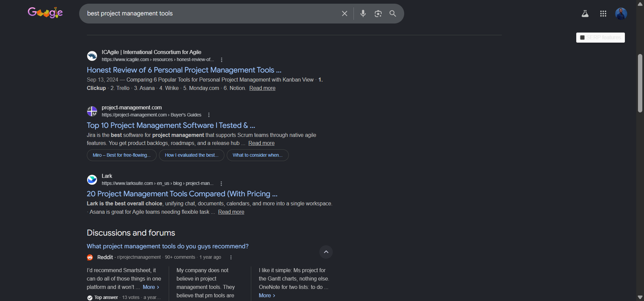Image resolution: width=644 pixels, height=301 pixels.
Task: Click the Lark site favicon
Action: pos(92,180)
